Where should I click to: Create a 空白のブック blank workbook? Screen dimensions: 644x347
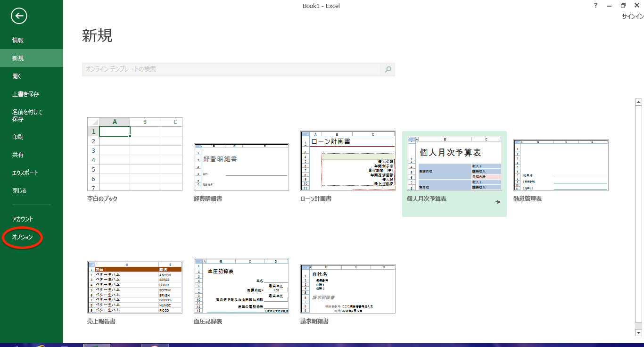point(135,154)
